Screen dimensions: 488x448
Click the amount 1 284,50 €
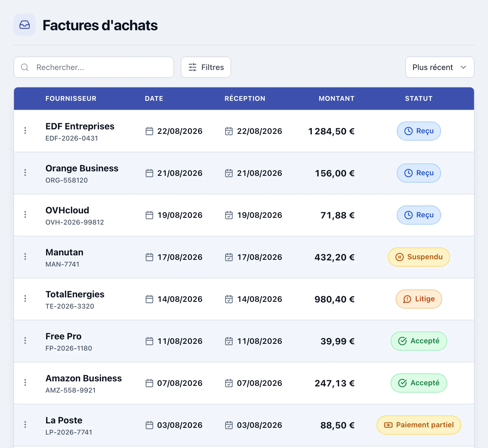(331, 131)
